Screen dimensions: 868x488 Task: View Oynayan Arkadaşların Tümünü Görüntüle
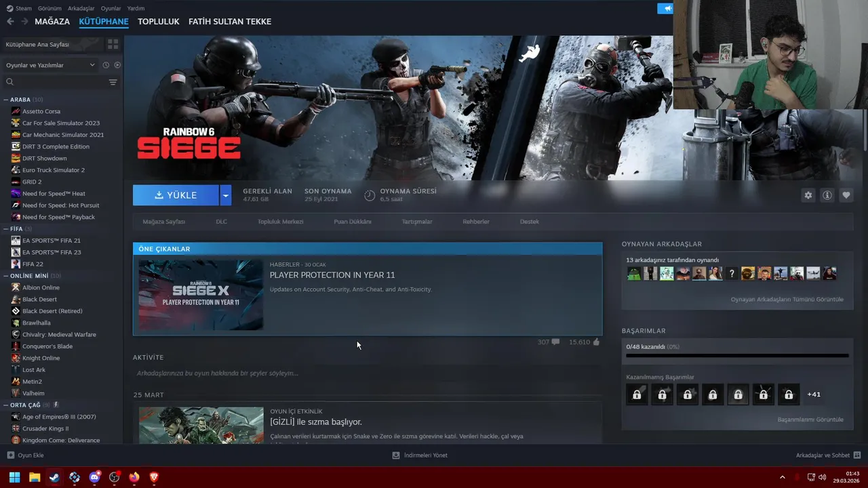click(787, 300)
